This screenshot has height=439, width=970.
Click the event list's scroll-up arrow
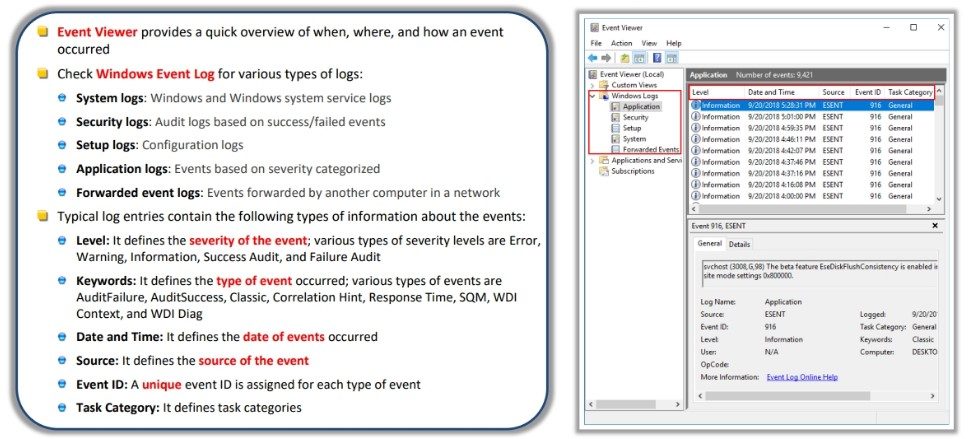coord(939,91)
